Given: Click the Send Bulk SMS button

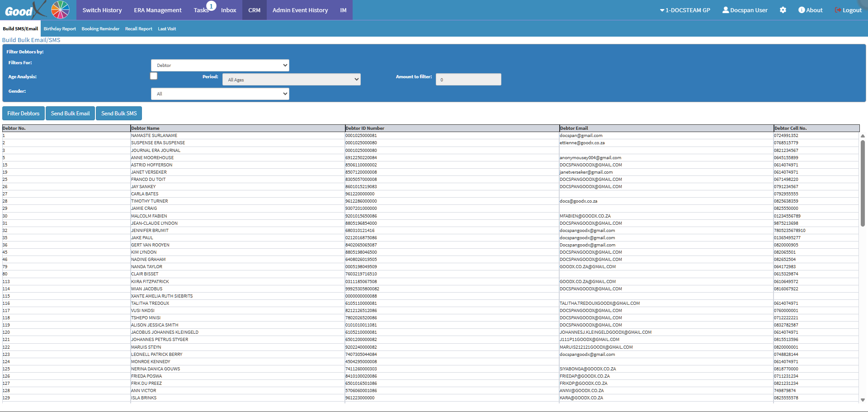Looking at the screenshot, I should pos(119,114).
